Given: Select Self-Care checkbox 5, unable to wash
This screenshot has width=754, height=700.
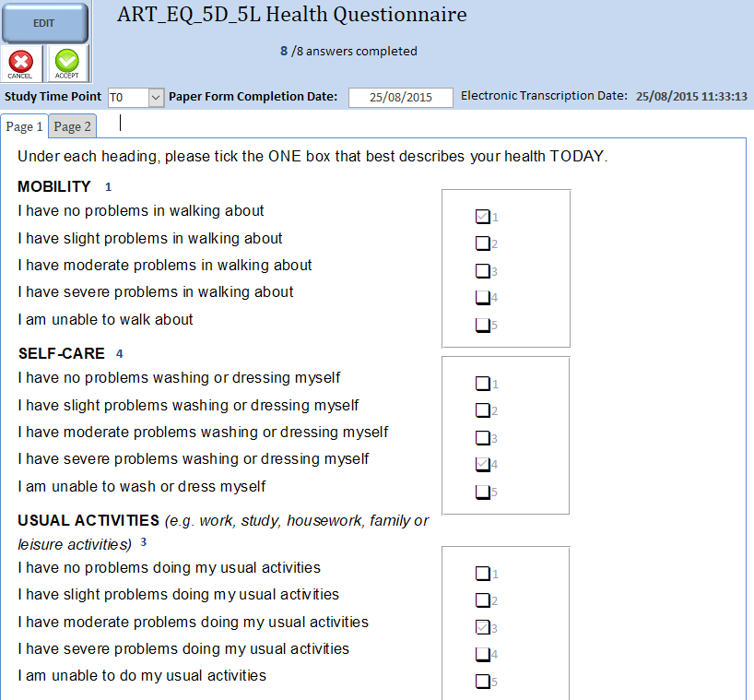Looking at the screenshot, I should [x=482, y=492].
